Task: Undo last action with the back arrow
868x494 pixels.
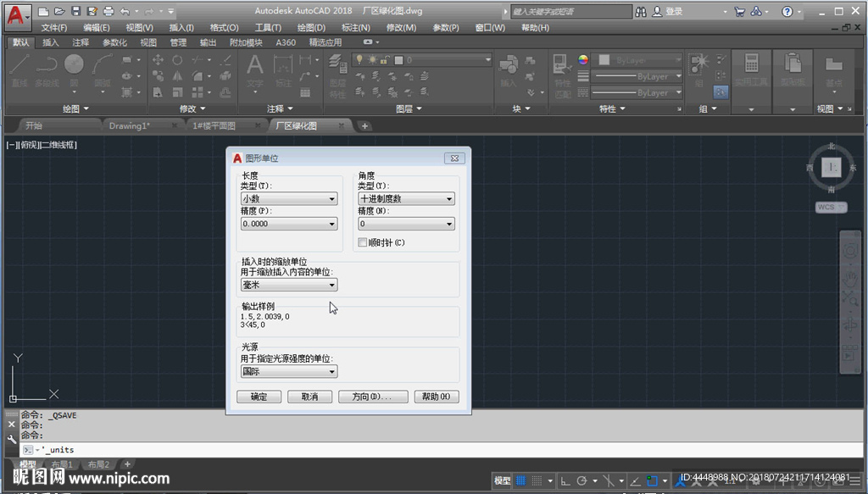Action: pyautogui.click(x=125, y=11)
